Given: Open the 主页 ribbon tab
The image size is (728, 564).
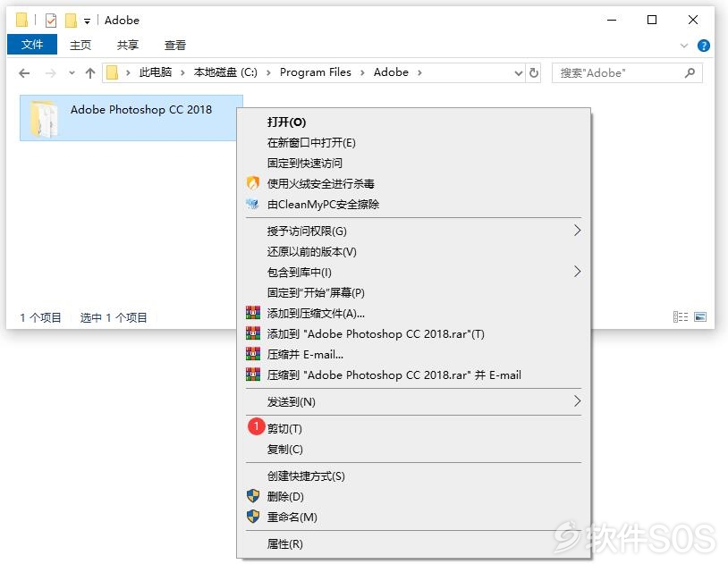Looking at the screenshot, I should coord(80,45).
